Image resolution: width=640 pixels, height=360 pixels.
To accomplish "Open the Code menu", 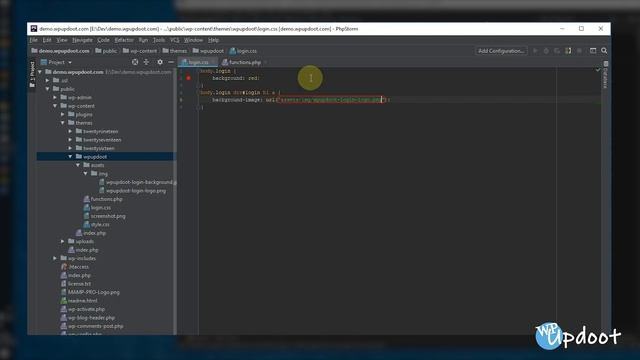I will click(103, 40).
